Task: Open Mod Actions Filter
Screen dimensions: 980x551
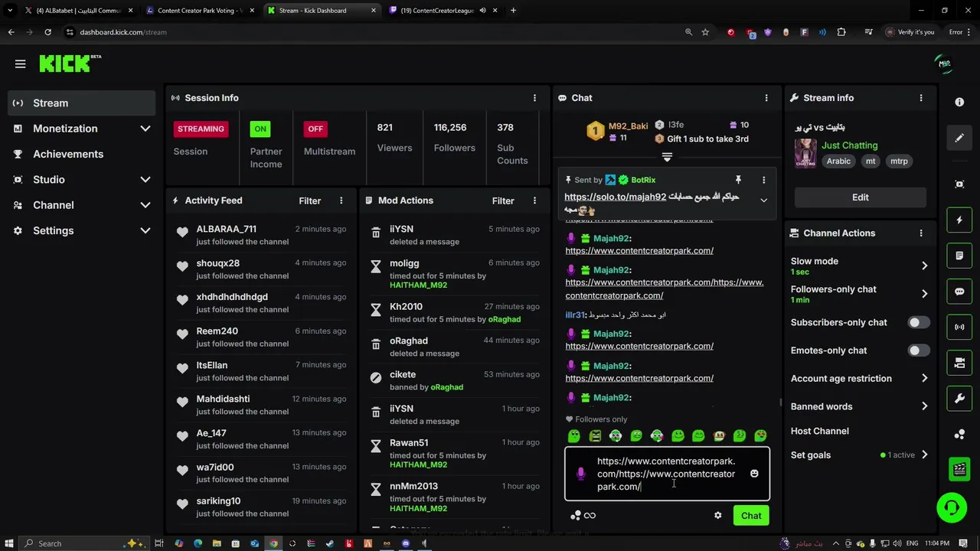Action: click(x=503, y=201)
